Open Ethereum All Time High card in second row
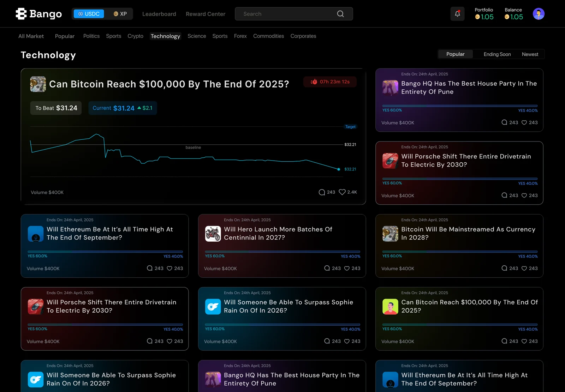Image resolution: width=565 pixels, height=392 pixels. pyautogui.click(x=105, y=246)
